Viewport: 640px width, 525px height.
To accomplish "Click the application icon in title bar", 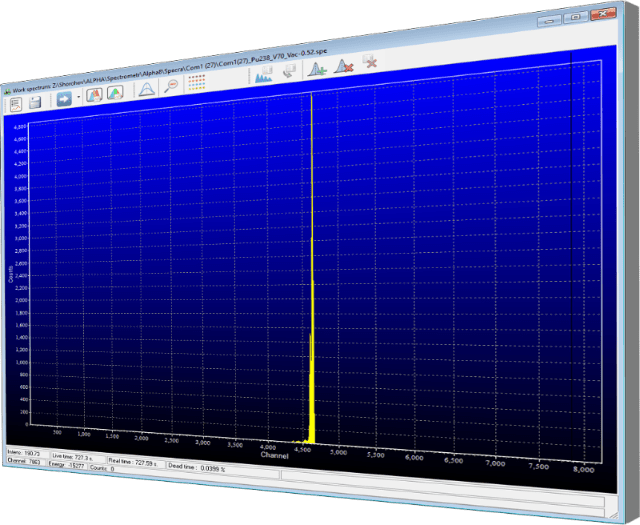I will tap(7, 91).
